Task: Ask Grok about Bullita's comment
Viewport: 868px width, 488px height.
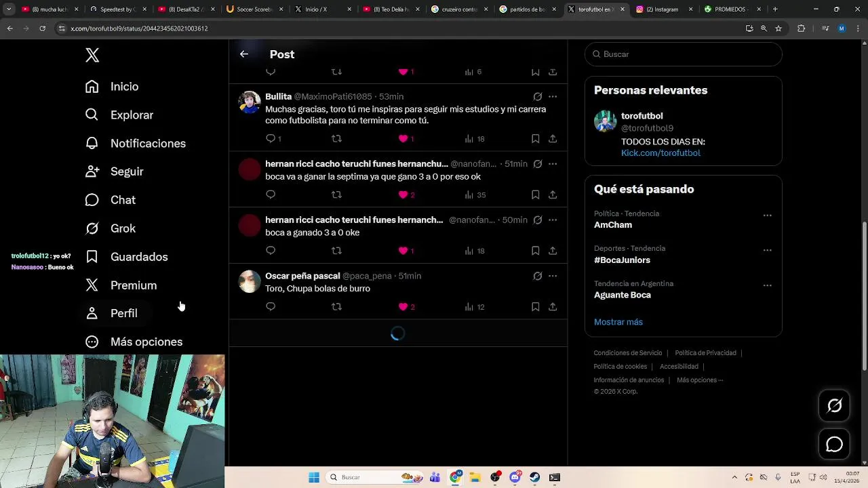Action: pos(537,96)
